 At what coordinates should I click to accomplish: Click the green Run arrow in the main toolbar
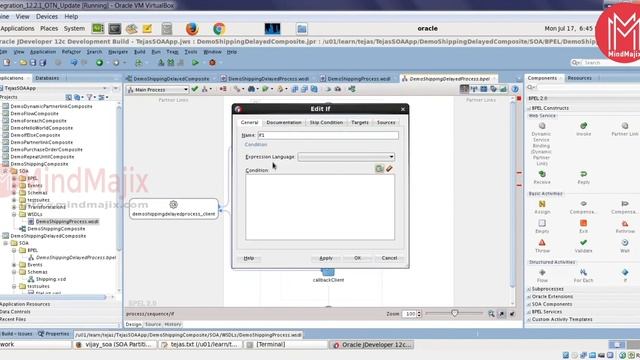coord(196,62)
